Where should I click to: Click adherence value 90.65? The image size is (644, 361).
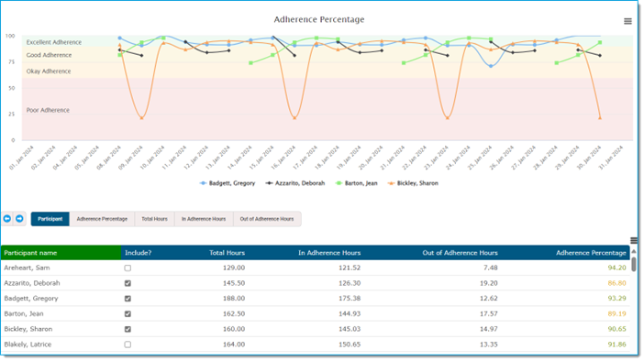click(616, 329)
